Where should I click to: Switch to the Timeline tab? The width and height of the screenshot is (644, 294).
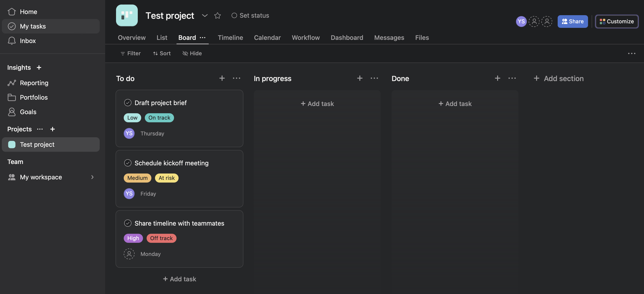[x=230, y=37]
